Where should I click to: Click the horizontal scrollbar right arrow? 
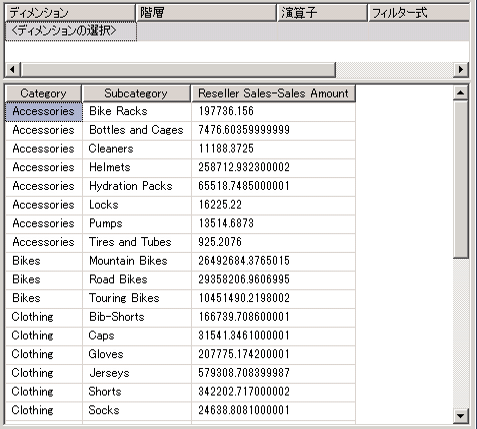coord(461,70)
